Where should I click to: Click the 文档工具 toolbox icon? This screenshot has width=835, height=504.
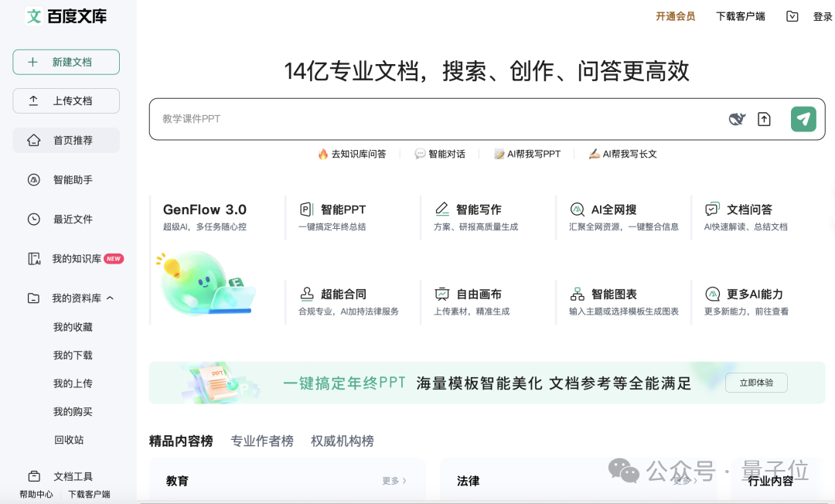(x=34, y=476)
